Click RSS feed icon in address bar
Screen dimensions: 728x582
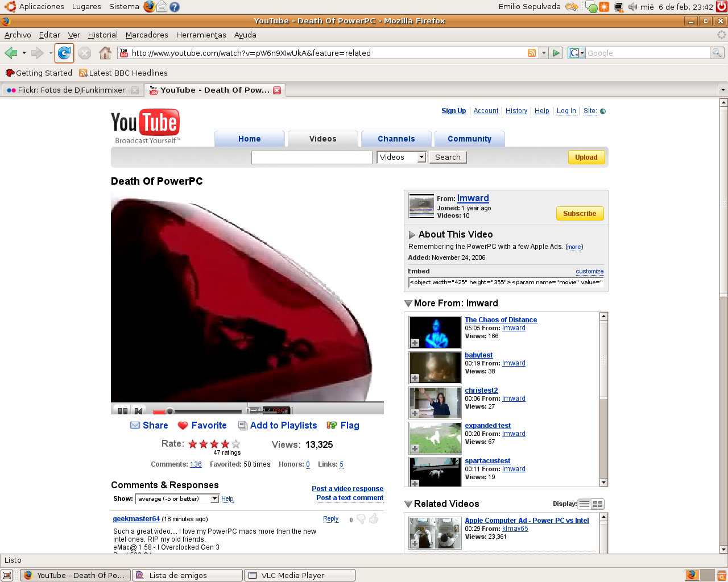click(532, 53)
